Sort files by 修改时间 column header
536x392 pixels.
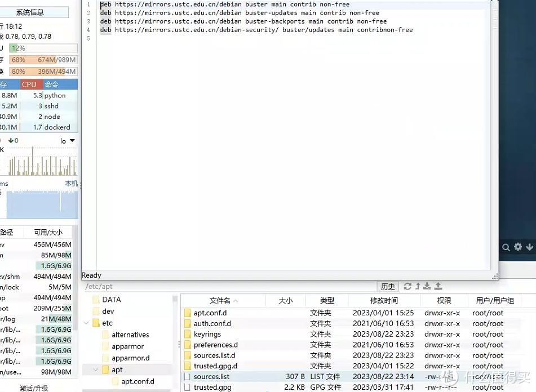click(x=384, y=301)
